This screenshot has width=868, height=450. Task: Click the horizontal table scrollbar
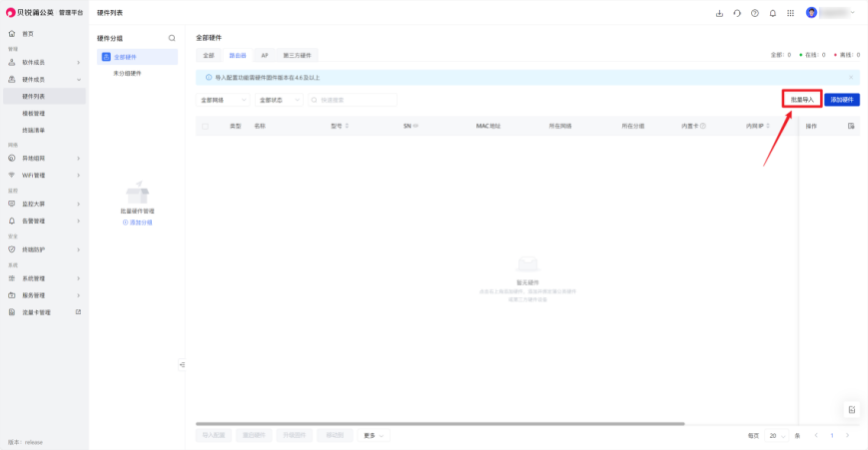pos(439,424)
